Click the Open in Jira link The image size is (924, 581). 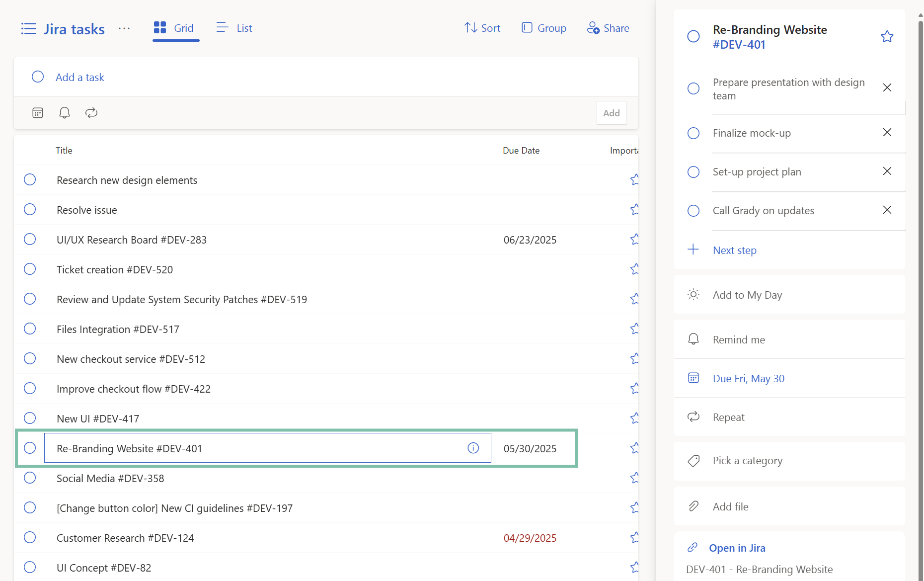[737, 548]
